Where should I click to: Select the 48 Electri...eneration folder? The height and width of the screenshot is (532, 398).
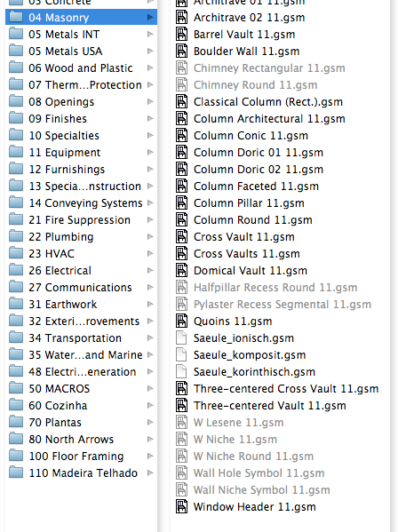coord(81,372)
